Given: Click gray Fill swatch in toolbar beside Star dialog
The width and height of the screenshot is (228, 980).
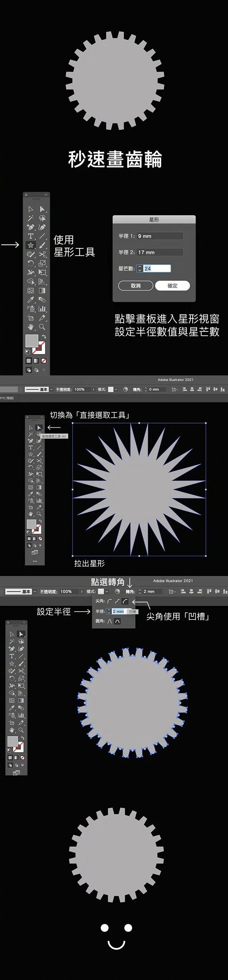Looking at the screenshot, I should click(32, 341).
